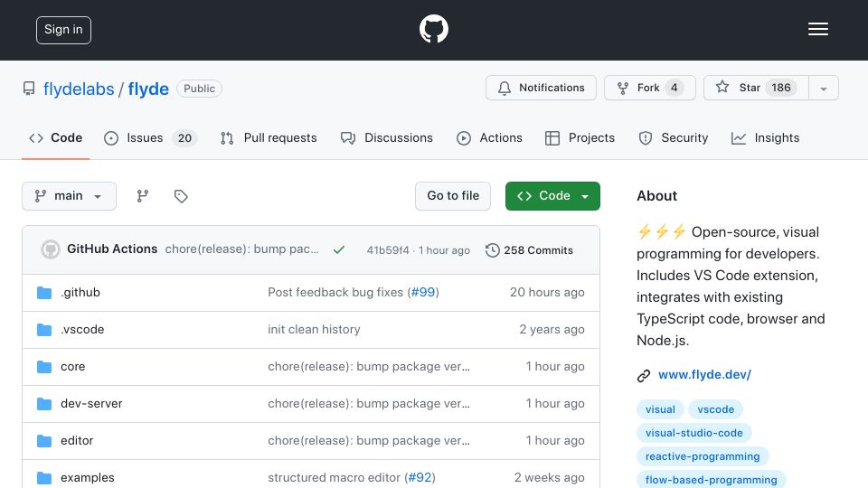
Task: Open the GitHub Actions author link
Action: point(112,249)
